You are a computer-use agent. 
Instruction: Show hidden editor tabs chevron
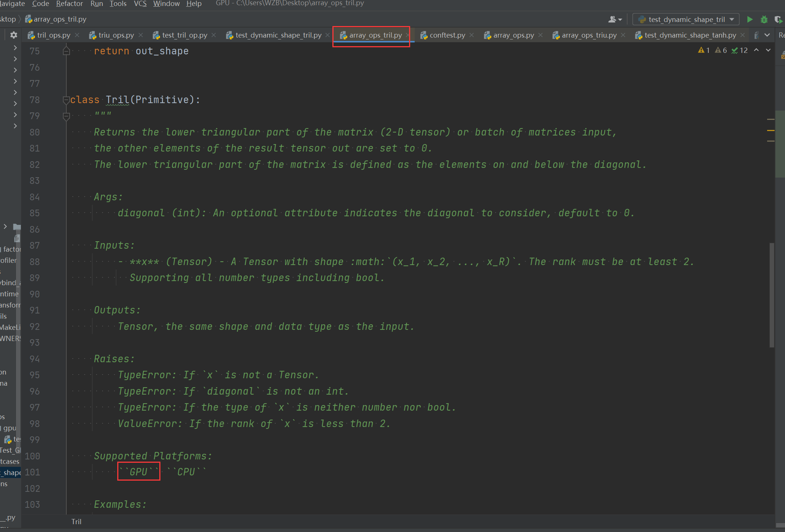click(x=767, y=35)
